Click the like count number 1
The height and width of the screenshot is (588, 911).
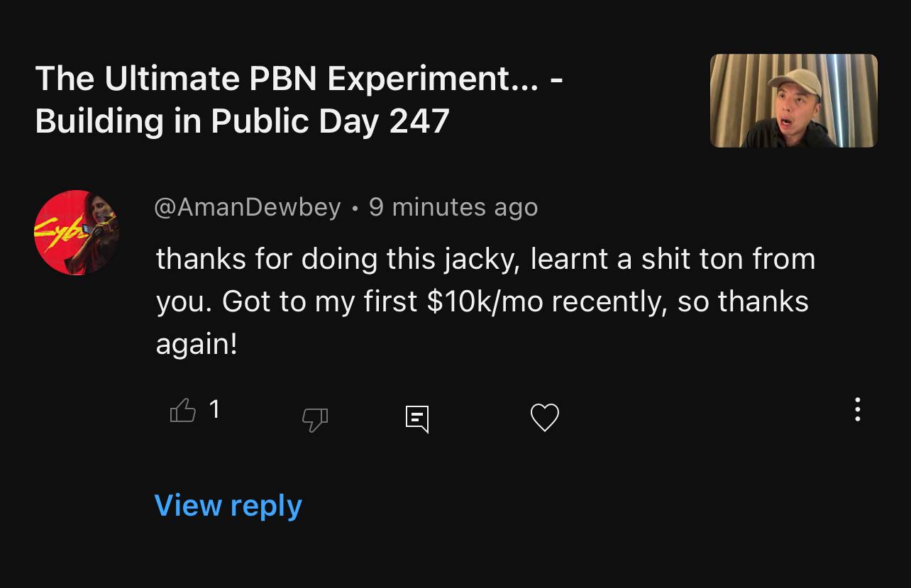[x=214, y=409]
